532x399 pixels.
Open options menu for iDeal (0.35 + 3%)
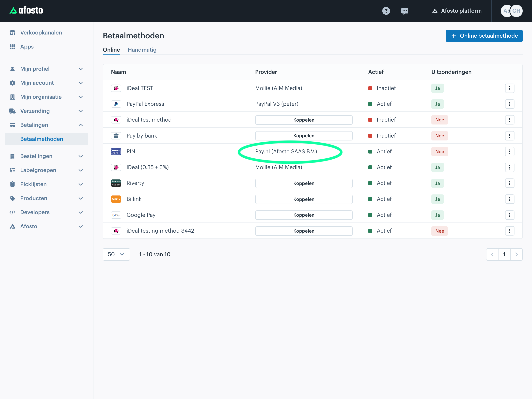tap(510, 167)
